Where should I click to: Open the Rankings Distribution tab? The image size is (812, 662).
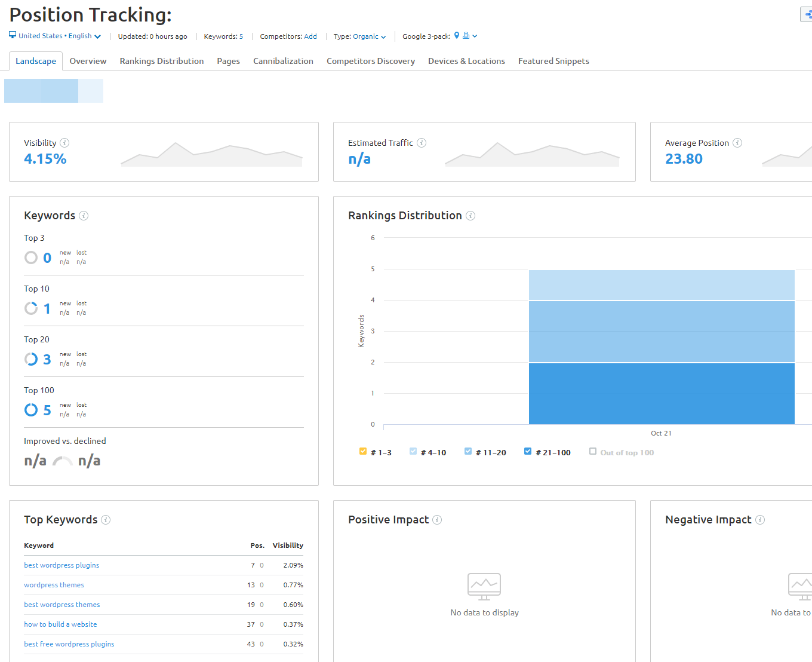[x=161, y=60]
